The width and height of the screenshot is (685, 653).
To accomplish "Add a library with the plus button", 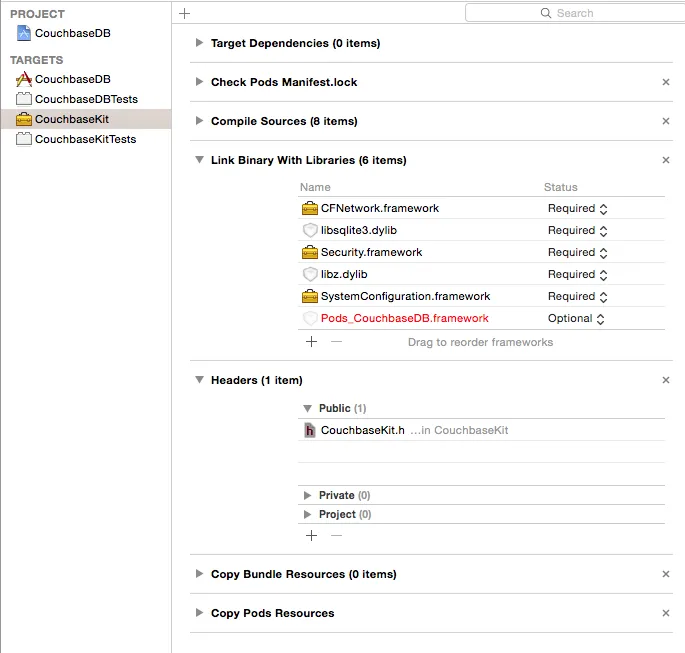I will point(311,342).
